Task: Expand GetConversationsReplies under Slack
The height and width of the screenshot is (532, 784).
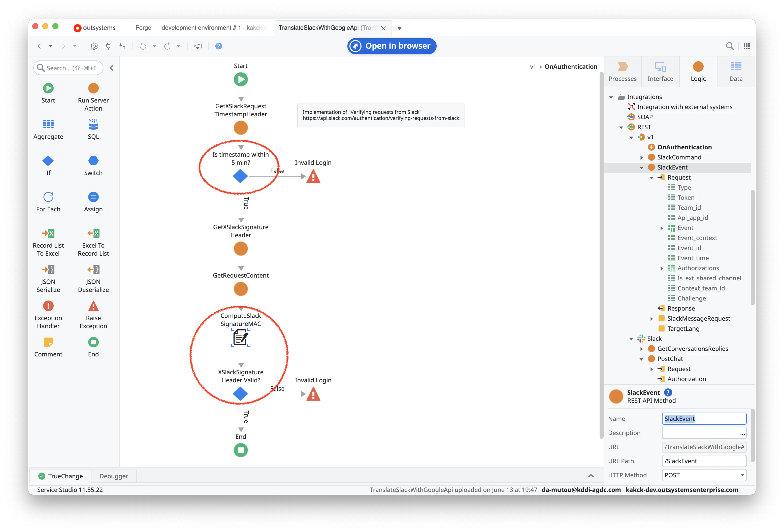Action: click(641, 349)
